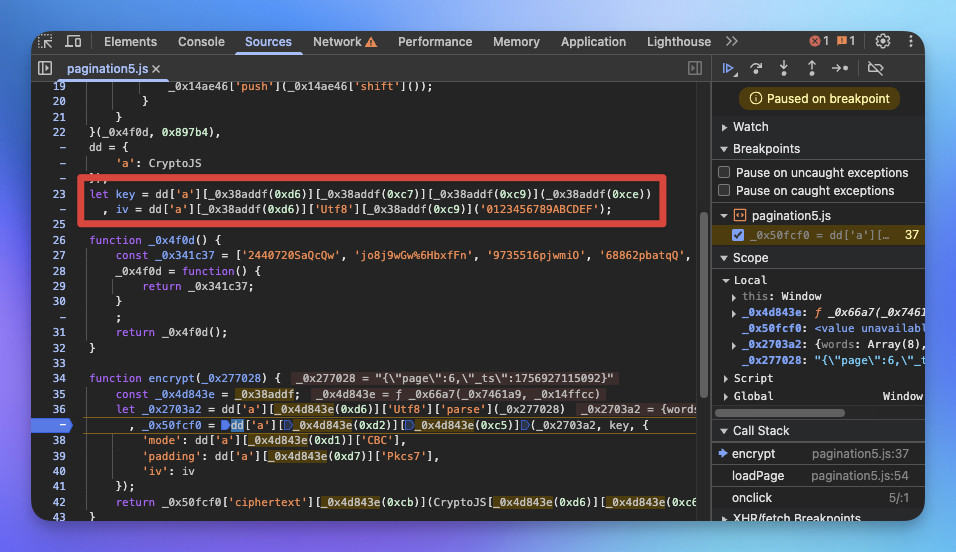Open the Lighthouse tab
Screen dimensions: 956x552
pos(679,41)
